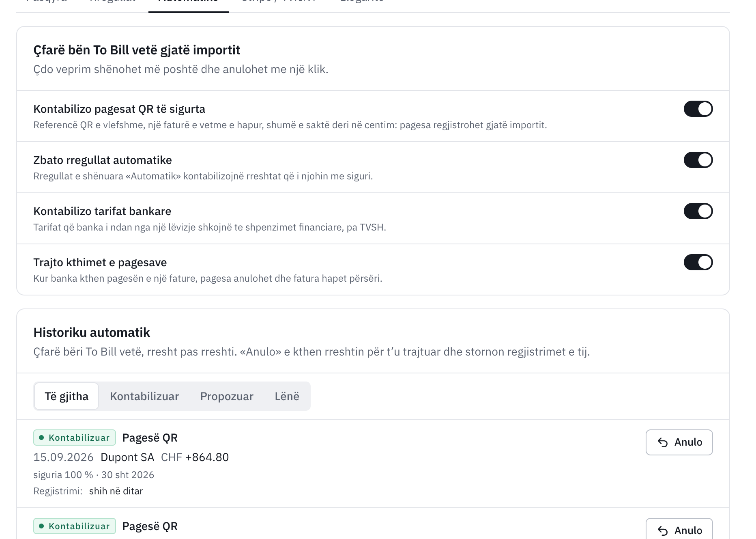756x539 pixels.
Task: Click the Kontabilizuar badge of Dupont SA entry
Action: point(75,438)
